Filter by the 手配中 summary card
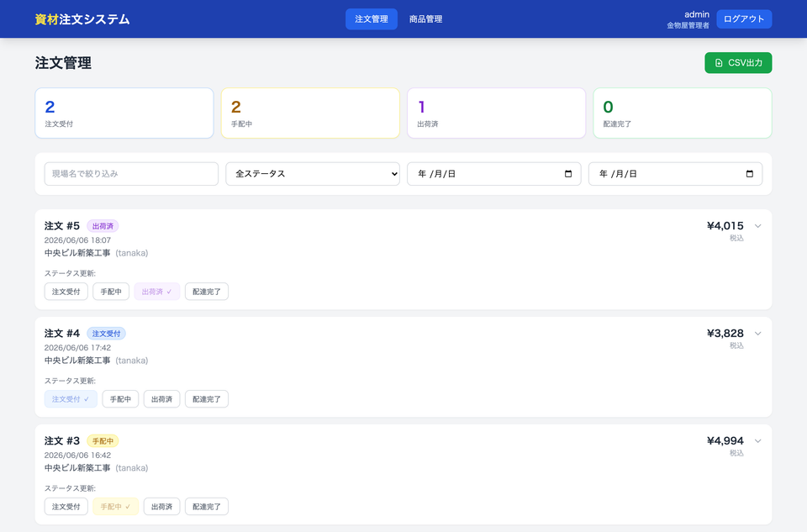This screenshot has height=532, width=807. pyautogui.click(x=310, y=113)
